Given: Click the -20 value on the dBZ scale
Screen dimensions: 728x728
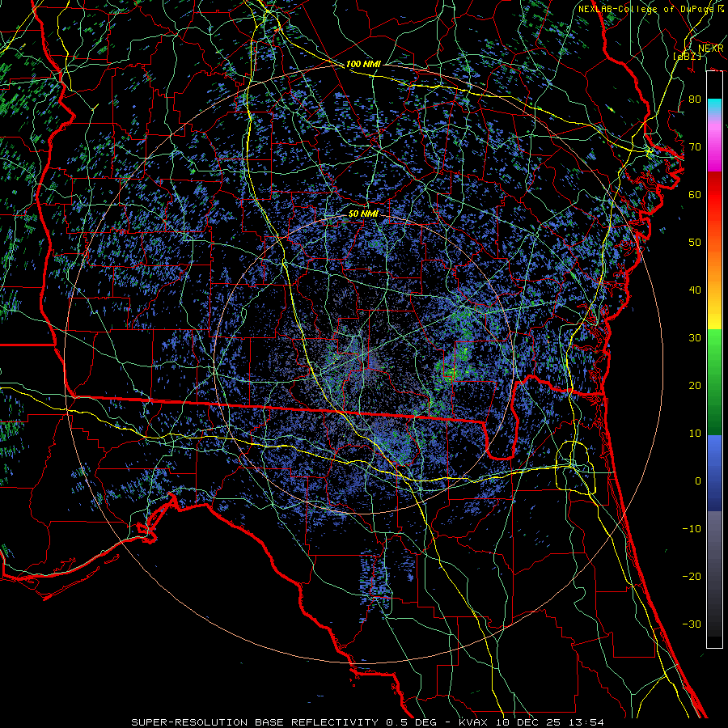Looking at the screenshot, I should [x=692, y=576].
